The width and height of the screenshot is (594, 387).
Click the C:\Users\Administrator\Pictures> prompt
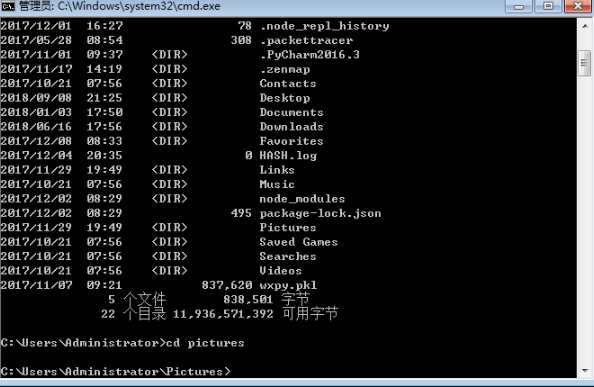click(116, 371)
